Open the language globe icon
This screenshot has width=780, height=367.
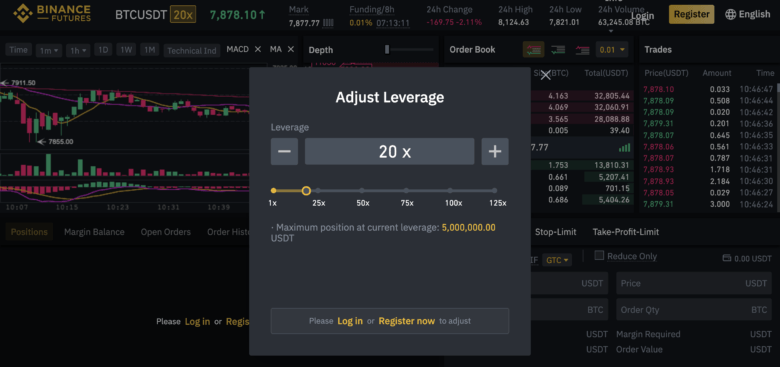coord(730,14)
